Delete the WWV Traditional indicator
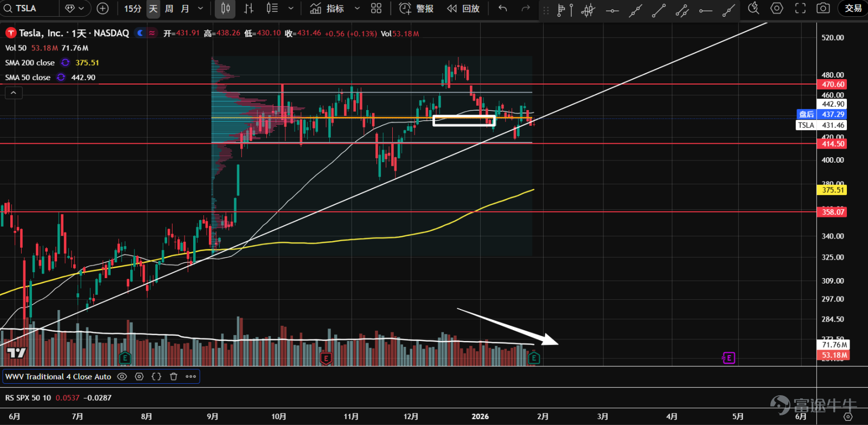The image size is (868, 425). coord(174,376)
